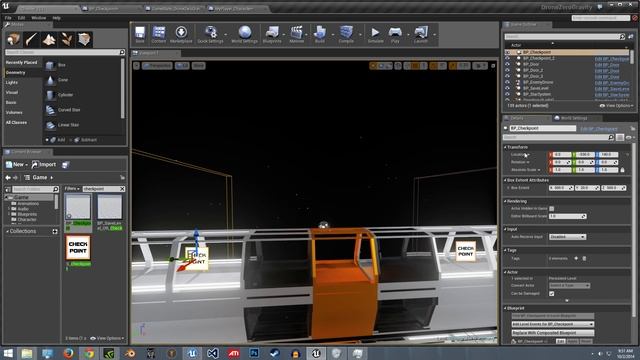The image size is (640, 360).
Task: Open Firefox from the taskbar
Action: [x=68, y=353]
